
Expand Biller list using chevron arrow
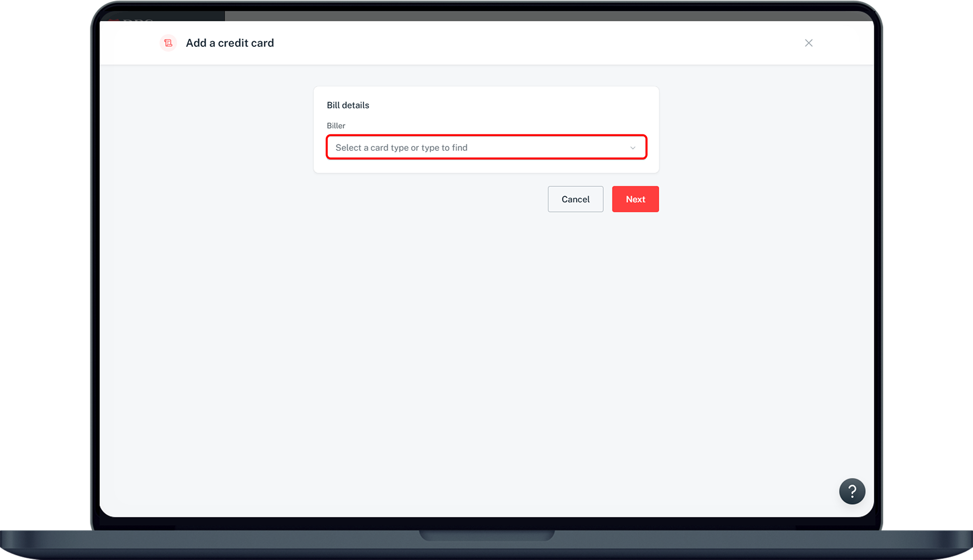(x=633, y=148)
